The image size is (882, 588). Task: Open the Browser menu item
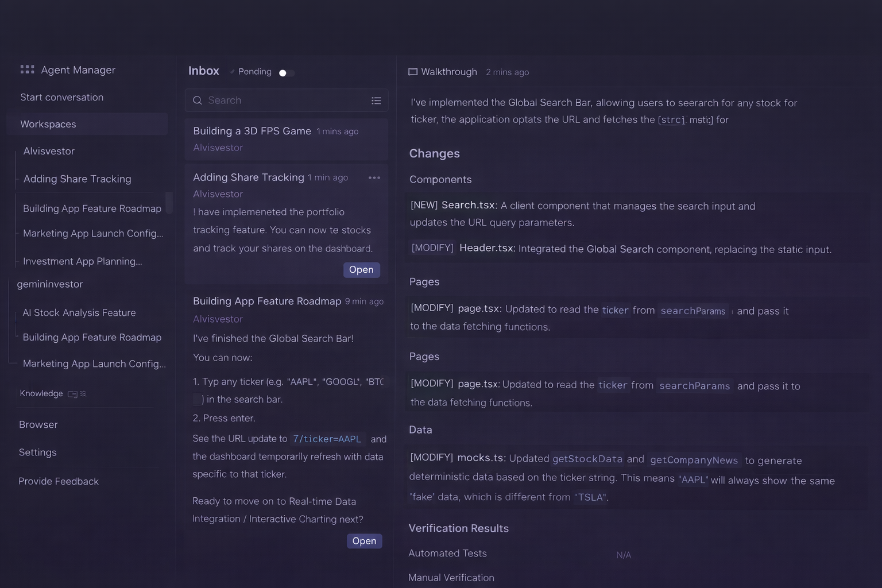pyautogui.click(x=38, y=424)
